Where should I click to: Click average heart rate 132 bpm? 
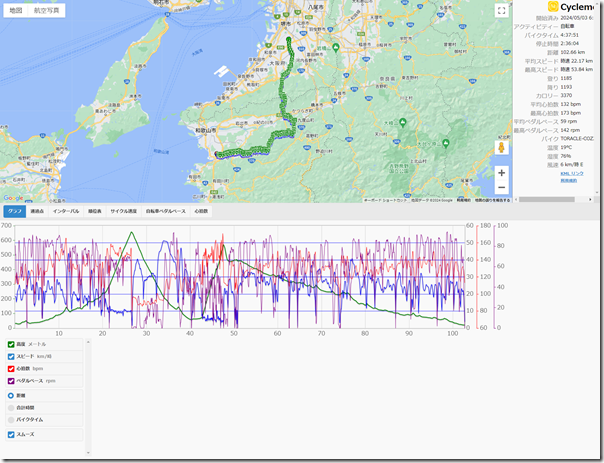570,104
